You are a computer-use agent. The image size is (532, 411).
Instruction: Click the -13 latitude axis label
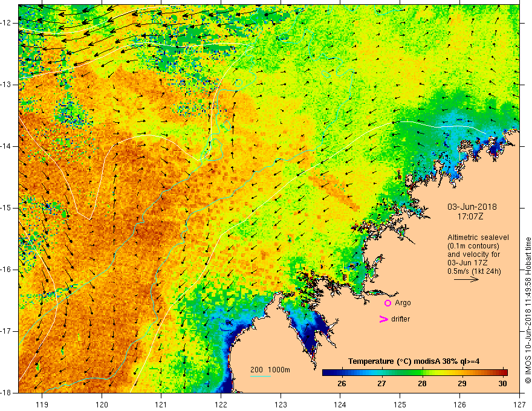[7, 85]
